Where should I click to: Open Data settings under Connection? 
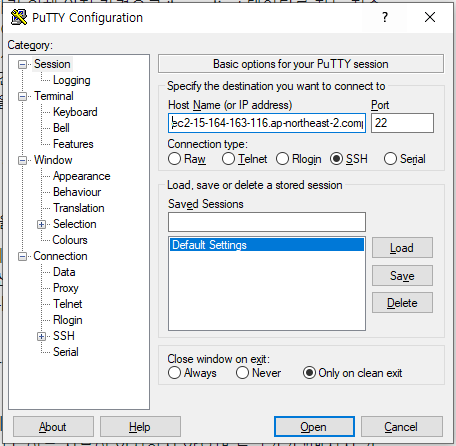pyautogui.click(x=64, y=272)
